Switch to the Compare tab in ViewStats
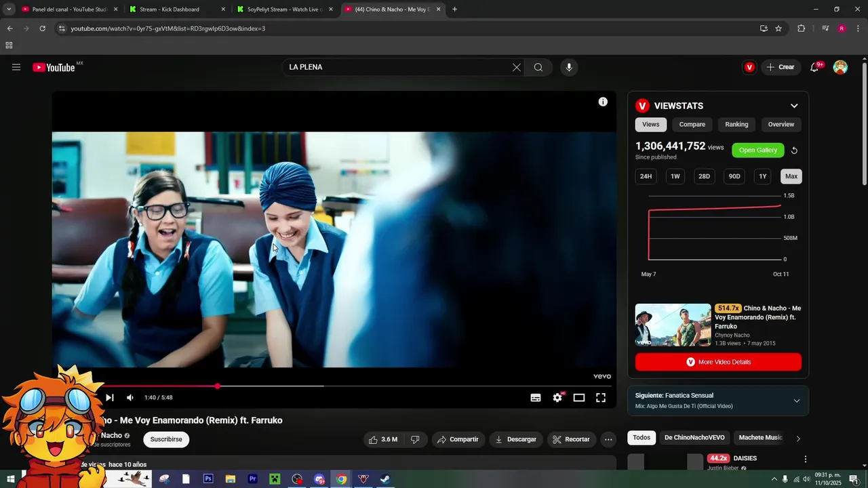868x488 pixels. pyautogui.click(x=692, y=124)
